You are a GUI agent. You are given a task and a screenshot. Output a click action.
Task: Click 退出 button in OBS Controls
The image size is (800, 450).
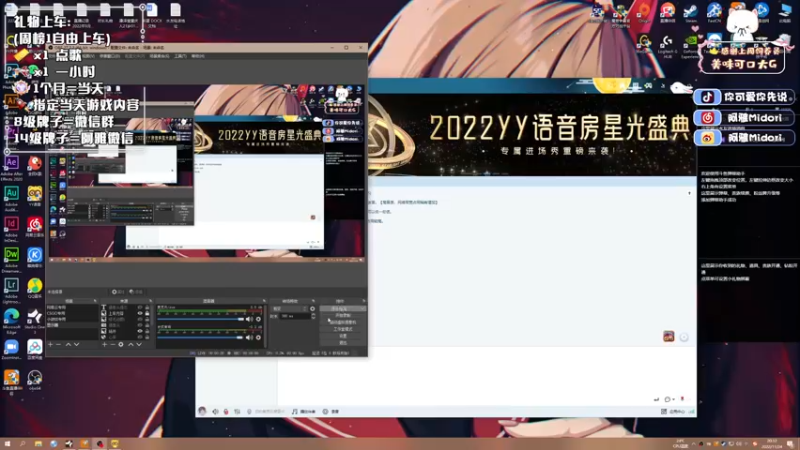343,343
